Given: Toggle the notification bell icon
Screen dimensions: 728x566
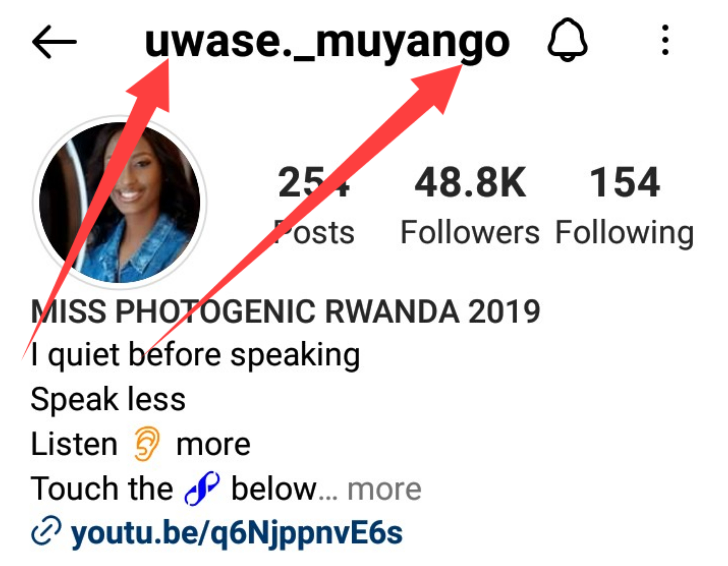Looking at the screenshot, I should coord(567,40).
